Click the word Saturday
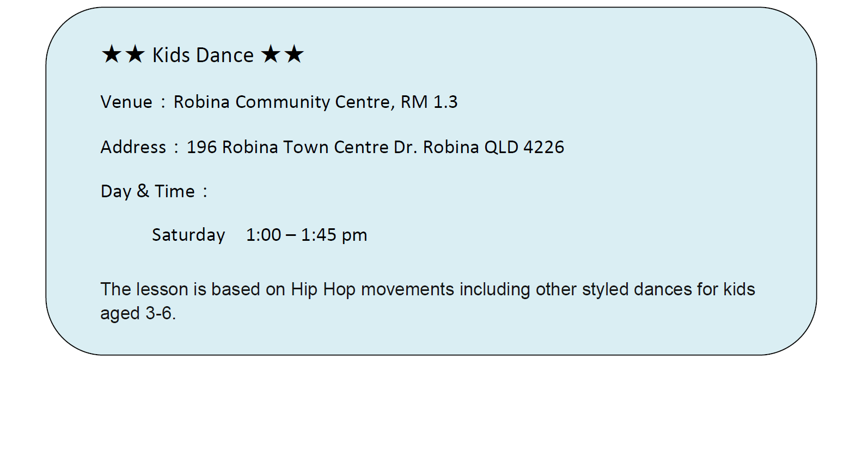868x468 pixels. [x=188, y=235]
